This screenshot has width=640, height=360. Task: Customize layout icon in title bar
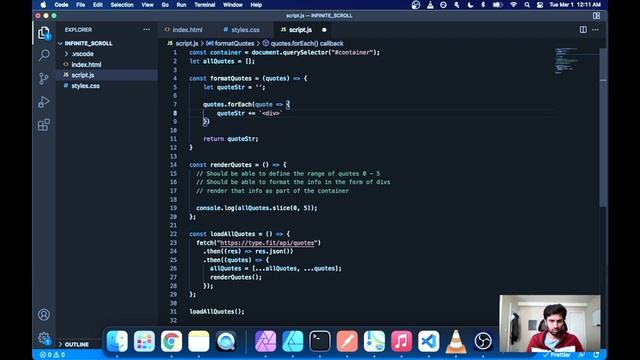(x=596, y=16)
